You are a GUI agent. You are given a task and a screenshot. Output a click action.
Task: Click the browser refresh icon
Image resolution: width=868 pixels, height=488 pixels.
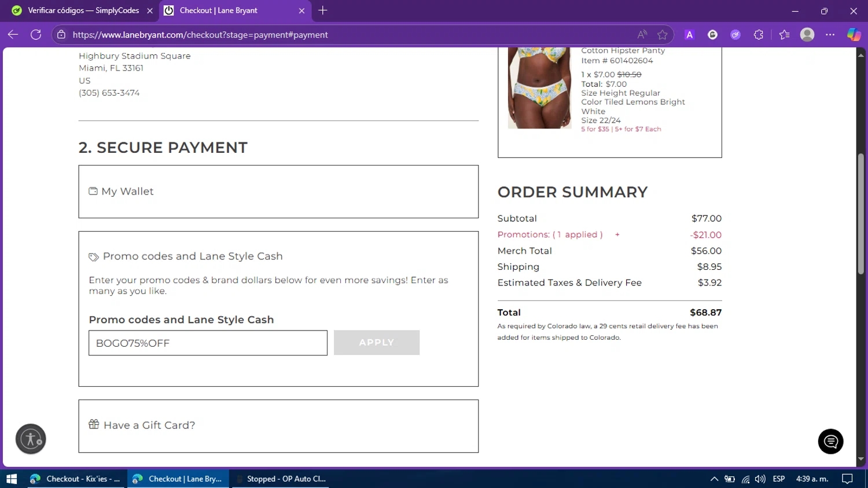click(x=36, y=35)
